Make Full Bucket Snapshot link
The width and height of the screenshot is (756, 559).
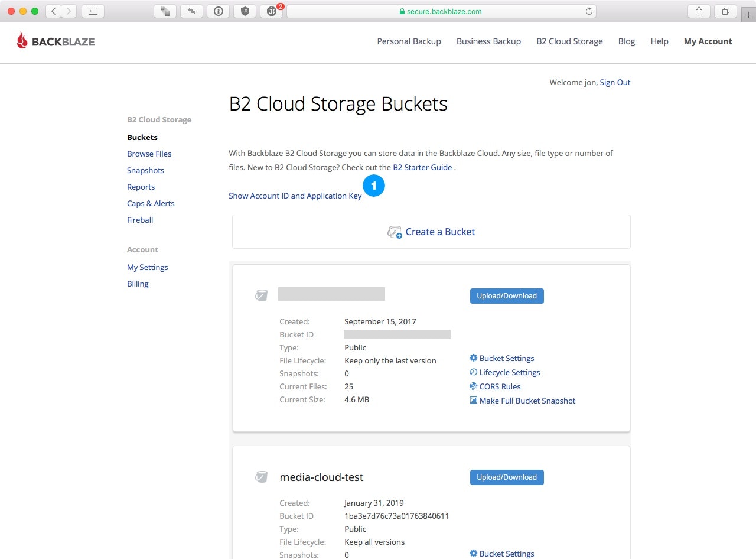tap(527, 401)
